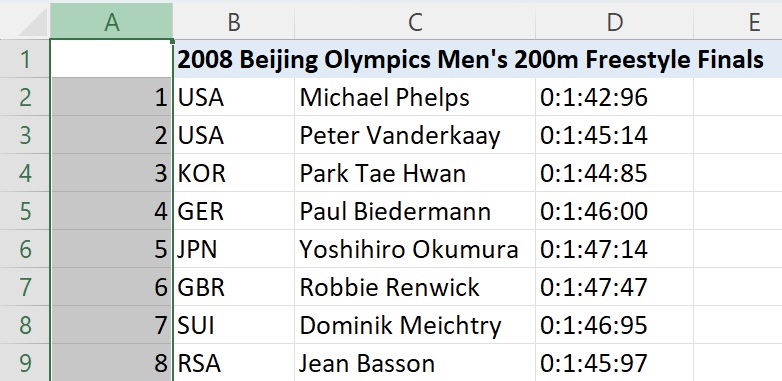Click empty cell A1
The image size is (782, 381).
click(112, 59)
